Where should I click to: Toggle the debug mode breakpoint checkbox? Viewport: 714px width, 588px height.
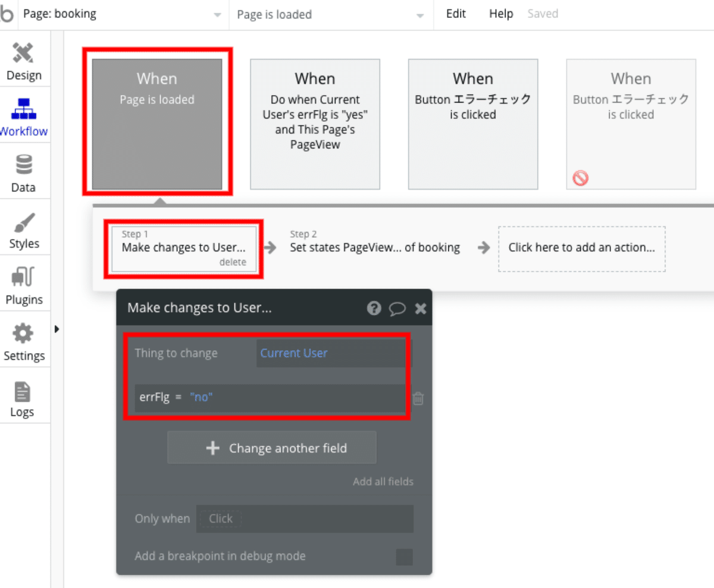404,557
